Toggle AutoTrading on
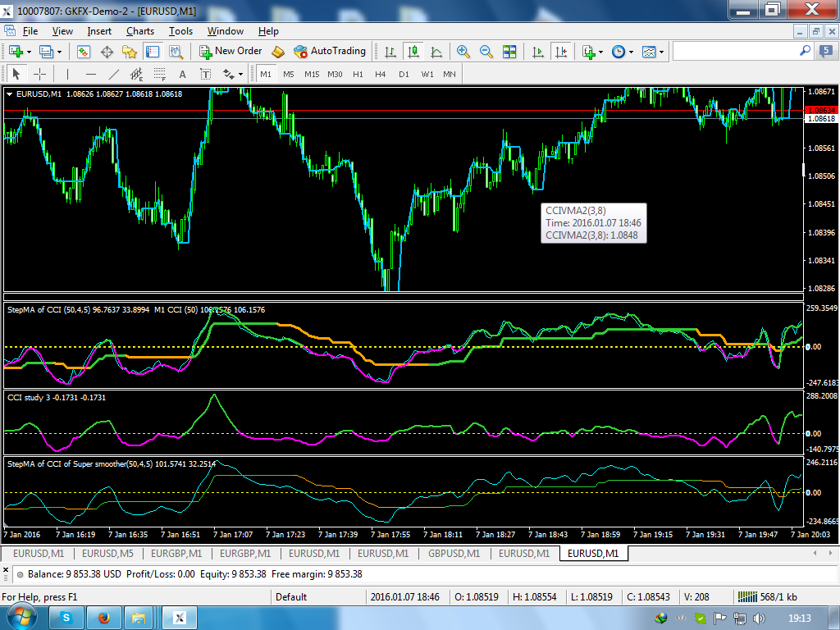This screenshot has width=840, height=630. pos(330,51)
